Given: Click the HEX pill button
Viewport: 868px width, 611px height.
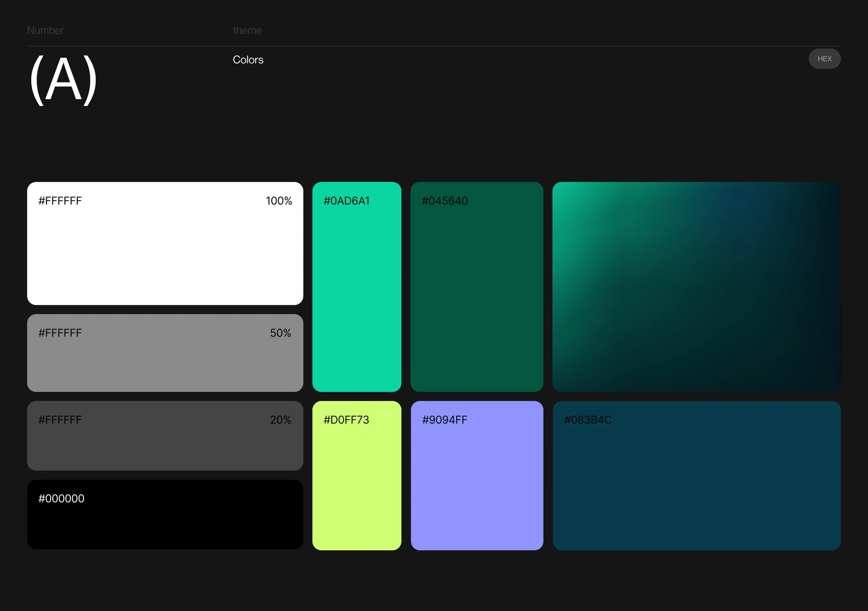Looking at the screenshot, I should (x=824, y=59).
